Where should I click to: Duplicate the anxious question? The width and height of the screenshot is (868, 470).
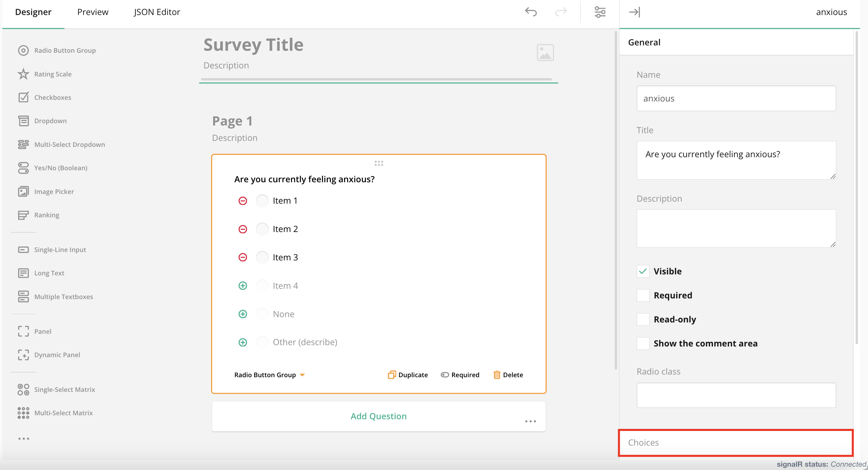coord(407,375)
